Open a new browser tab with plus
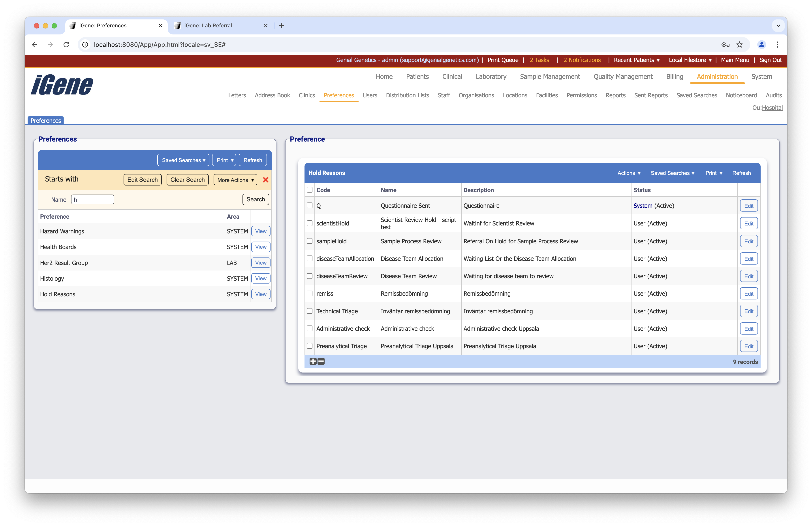 (x=282, y=26)
